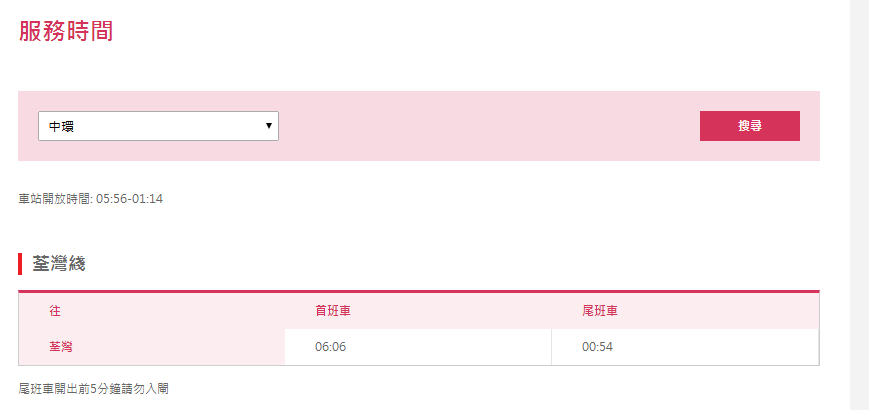Image resolution: width=869 pixels, height=410 pixels.
Task: Click the red top border of timetable
Action: pyautogui.click(x=418, y=291)
